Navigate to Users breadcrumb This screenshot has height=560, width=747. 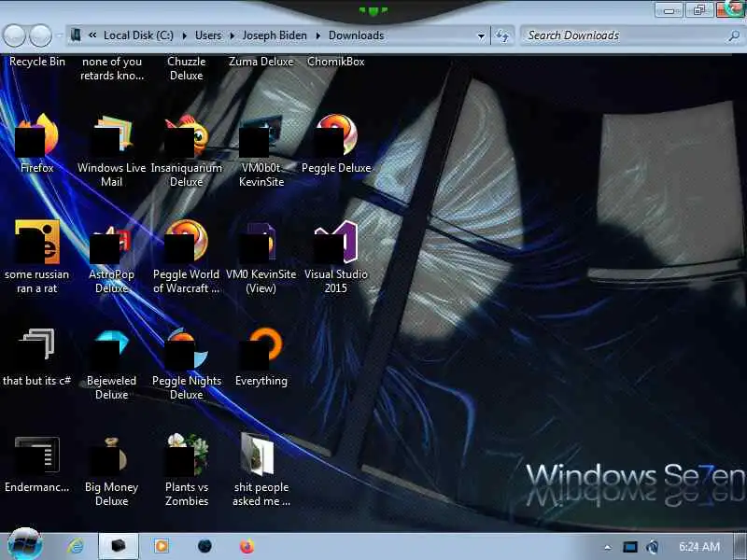(208, 35)
